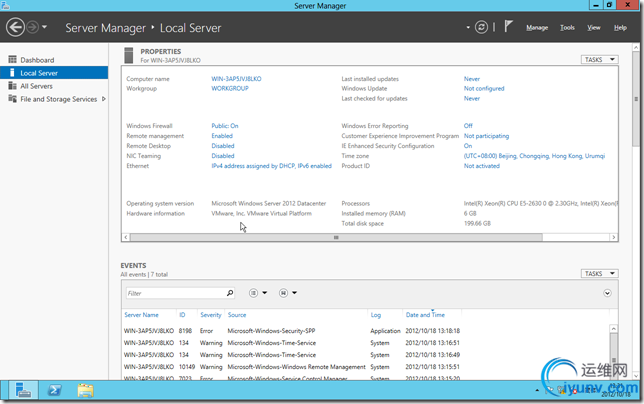
Task: Click events list scroll up arrow
Action: (614, 329)
